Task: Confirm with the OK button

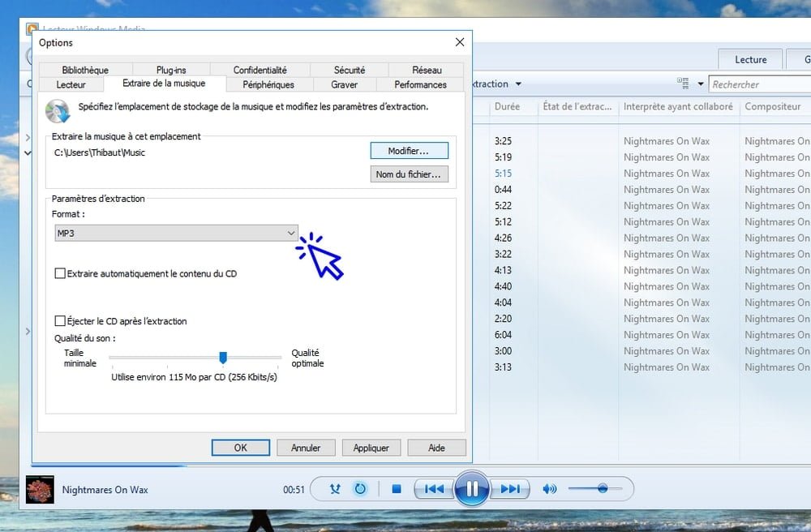Action: click(241, 448)
